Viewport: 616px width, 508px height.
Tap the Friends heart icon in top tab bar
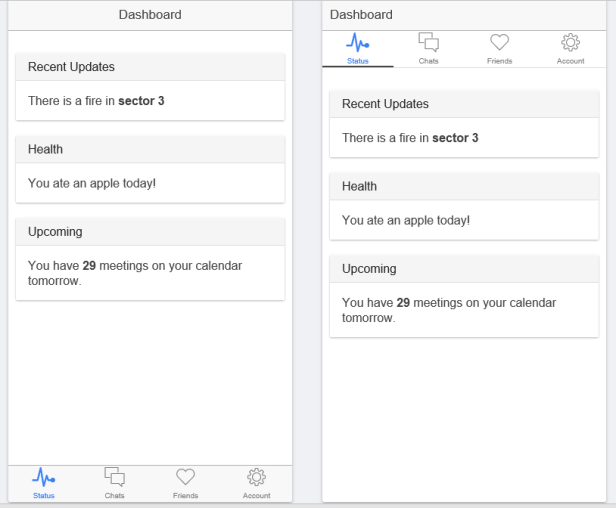tap(499, 42)
